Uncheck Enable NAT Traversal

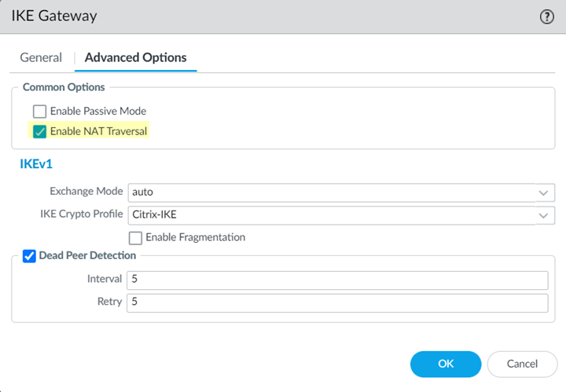tap(40, 131)
